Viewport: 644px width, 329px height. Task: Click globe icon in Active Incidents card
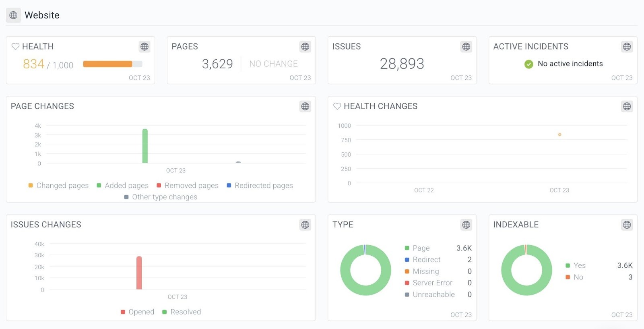click(x=627, y=47)
